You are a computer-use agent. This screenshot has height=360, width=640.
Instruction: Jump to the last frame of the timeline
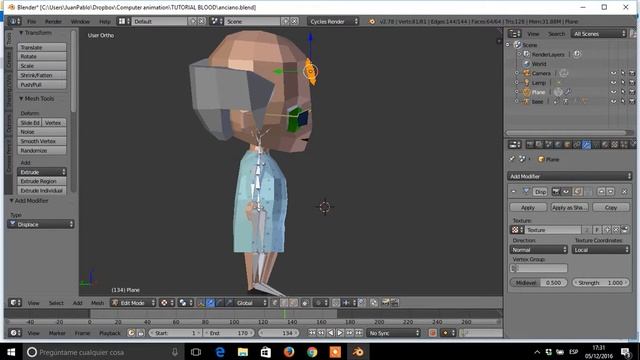point(359,333)
